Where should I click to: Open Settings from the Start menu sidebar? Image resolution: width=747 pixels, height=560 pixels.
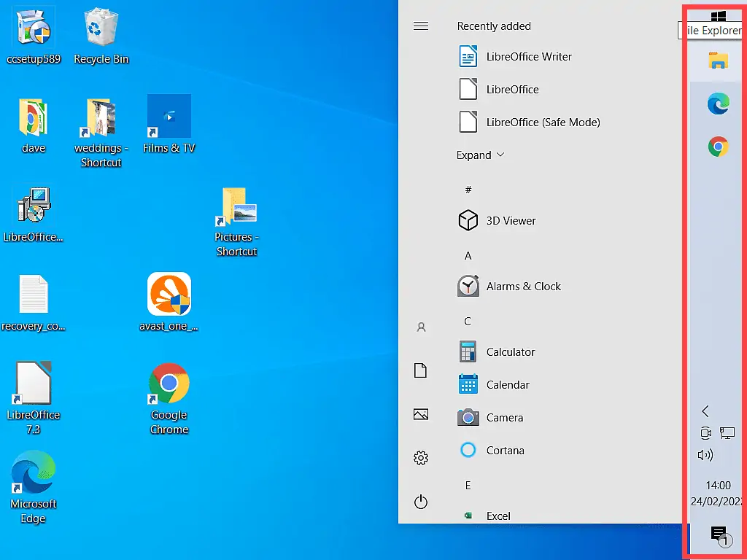click(421, 458)
